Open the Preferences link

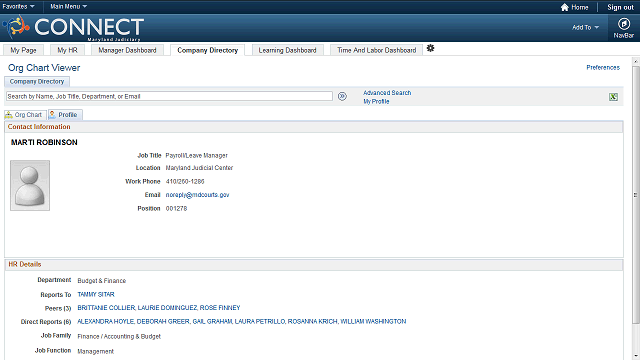pyautogui.click(x=603, y=67)
